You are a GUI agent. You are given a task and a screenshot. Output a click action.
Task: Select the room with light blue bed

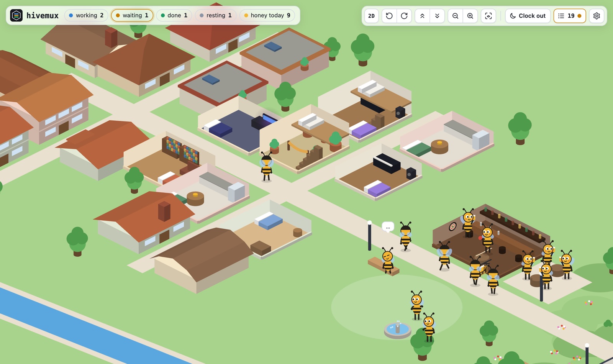[274, 230]
